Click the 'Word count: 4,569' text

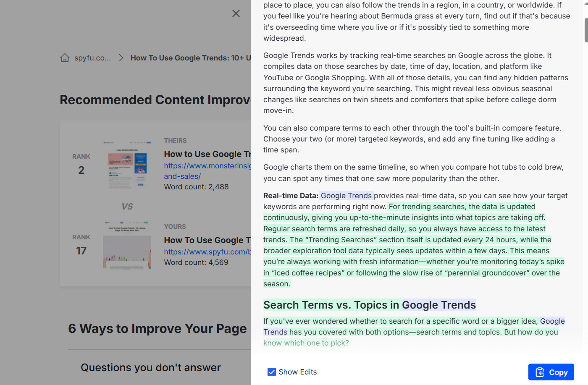point(196,262)
